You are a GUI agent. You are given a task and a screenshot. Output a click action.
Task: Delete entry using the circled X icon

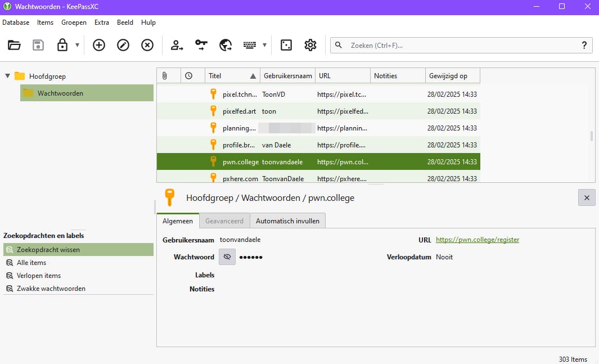tap(147, 46)
